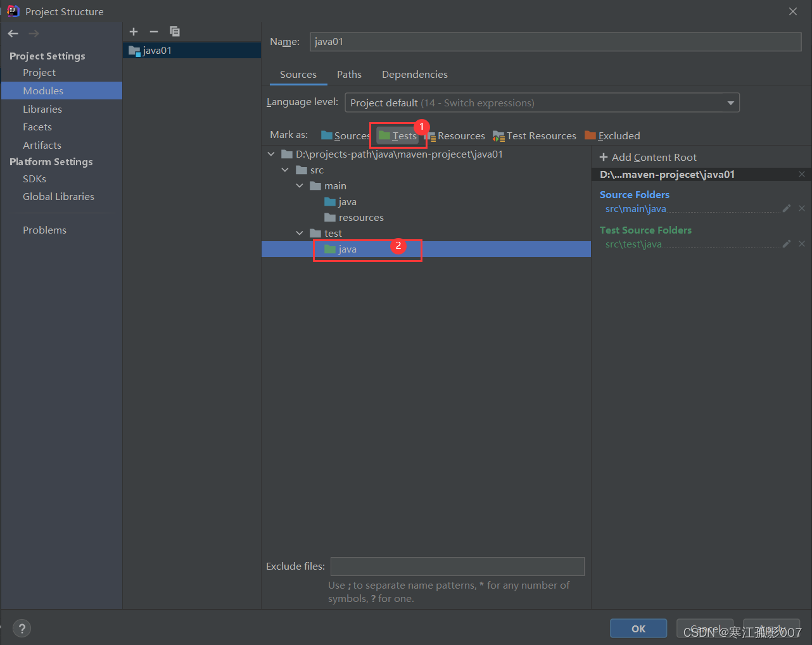Screen dimensions: 812x645
Task: Add a new module with the plus icon
Action: [x=134, y=32]
